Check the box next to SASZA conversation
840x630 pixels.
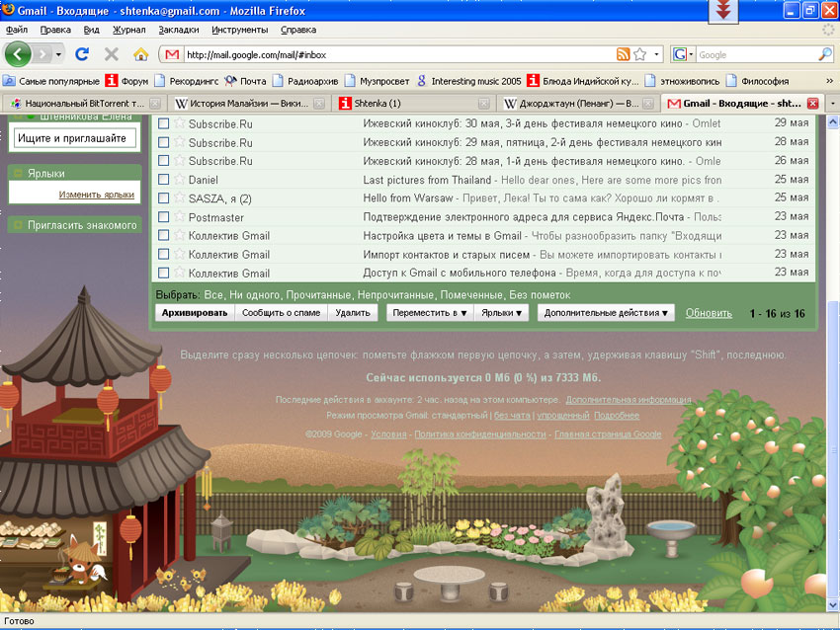pos(164,198)
